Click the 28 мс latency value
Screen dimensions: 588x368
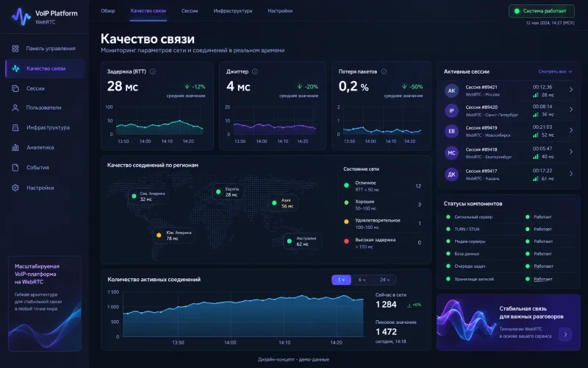[123, 87]
